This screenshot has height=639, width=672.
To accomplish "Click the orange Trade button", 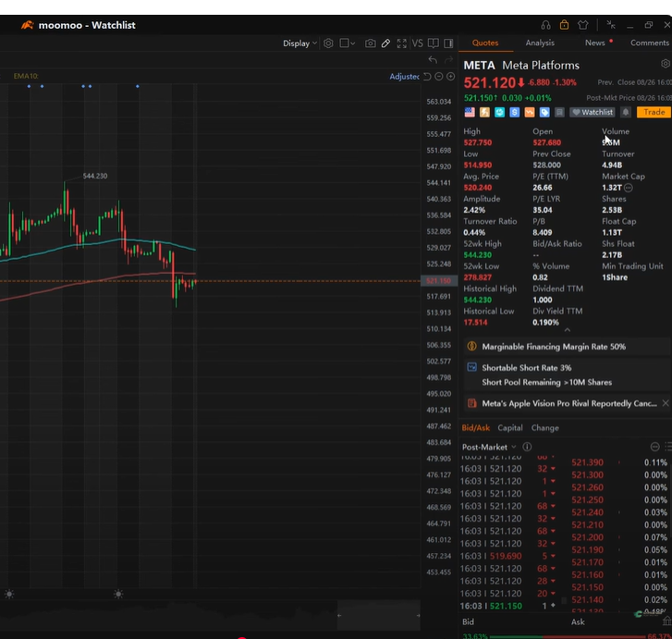I will [654, 113].
